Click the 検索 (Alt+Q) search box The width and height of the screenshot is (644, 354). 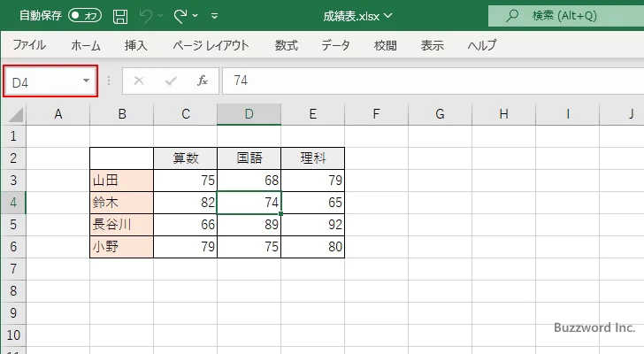[566, 16]
